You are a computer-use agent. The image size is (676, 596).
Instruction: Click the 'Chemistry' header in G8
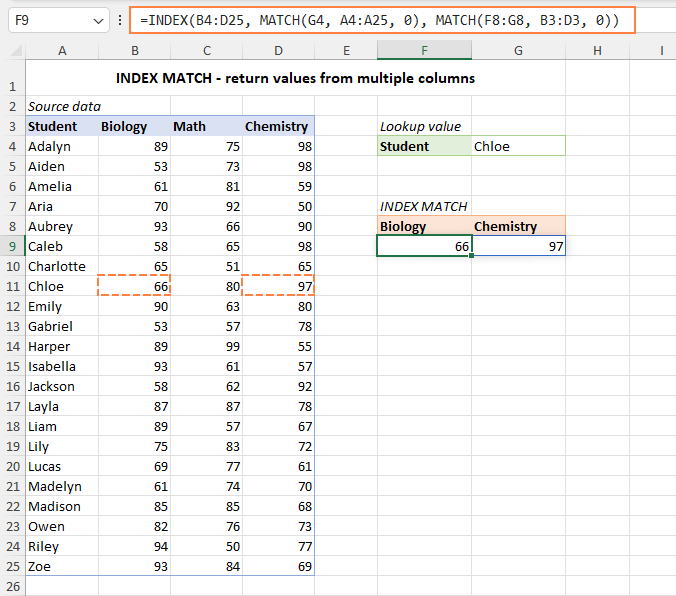pyautogui.click(x=518, y=226)
